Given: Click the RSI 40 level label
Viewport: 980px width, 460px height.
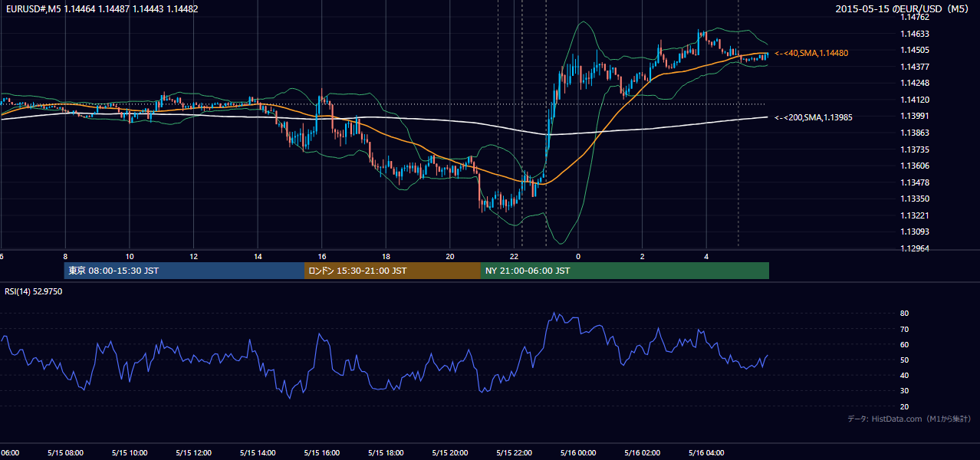Looking at the screenshot, I should pos(904,375).
